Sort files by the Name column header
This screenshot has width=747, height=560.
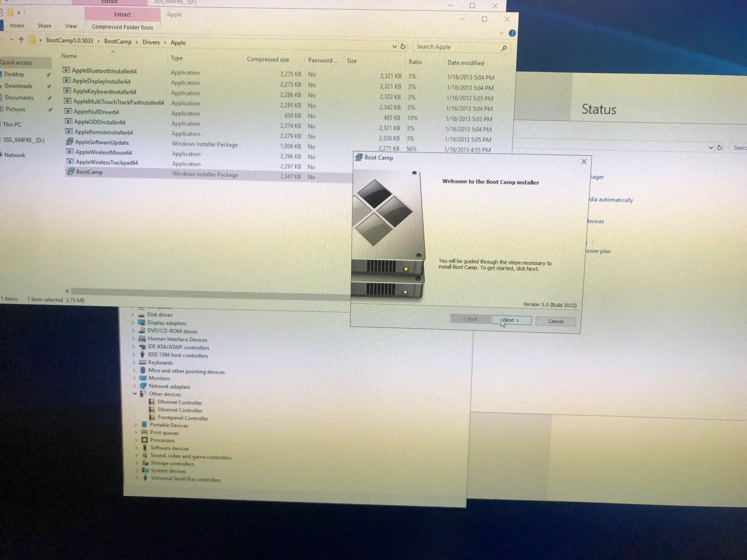(x=69, y=56)
